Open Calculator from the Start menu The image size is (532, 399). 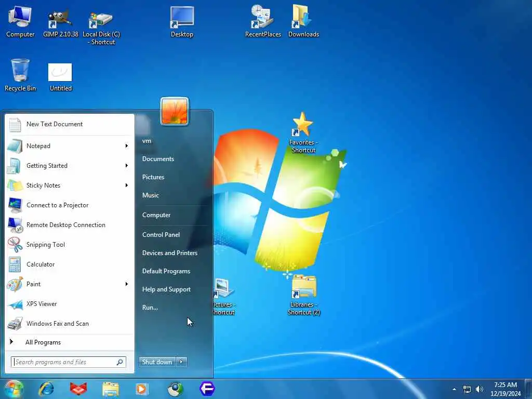(70, 264)
